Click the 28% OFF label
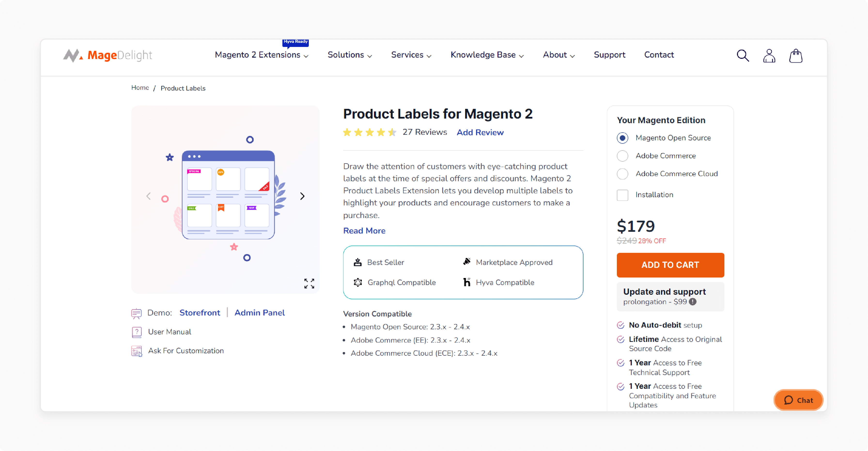 tap(652, 241)
